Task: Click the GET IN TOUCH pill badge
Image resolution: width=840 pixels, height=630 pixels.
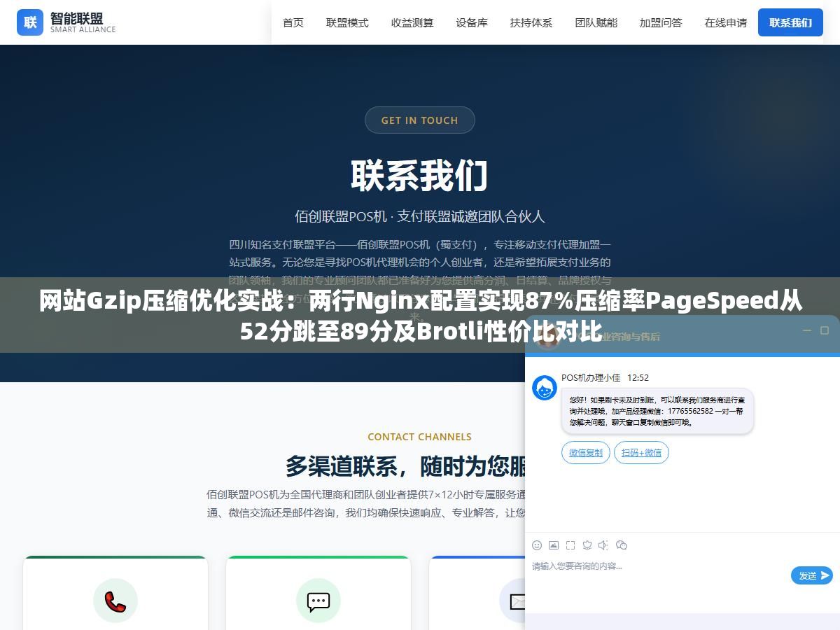Action: tap(420, 120)
